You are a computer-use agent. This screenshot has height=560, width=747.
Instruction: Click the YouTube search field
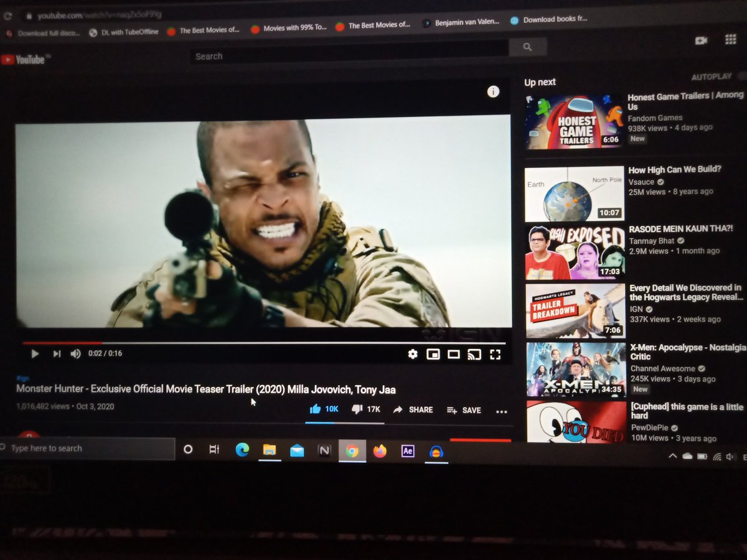[x=349, y=55]
